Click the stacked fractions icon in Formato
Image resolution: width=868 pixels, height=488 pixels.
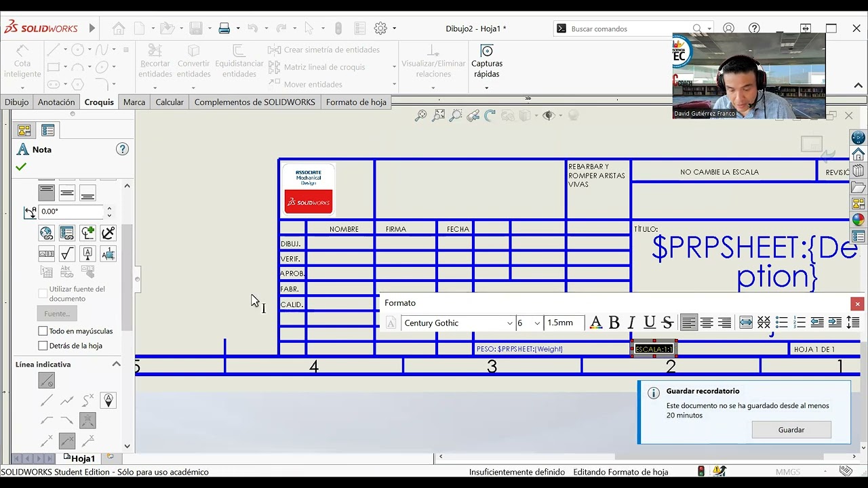point(764,323)
